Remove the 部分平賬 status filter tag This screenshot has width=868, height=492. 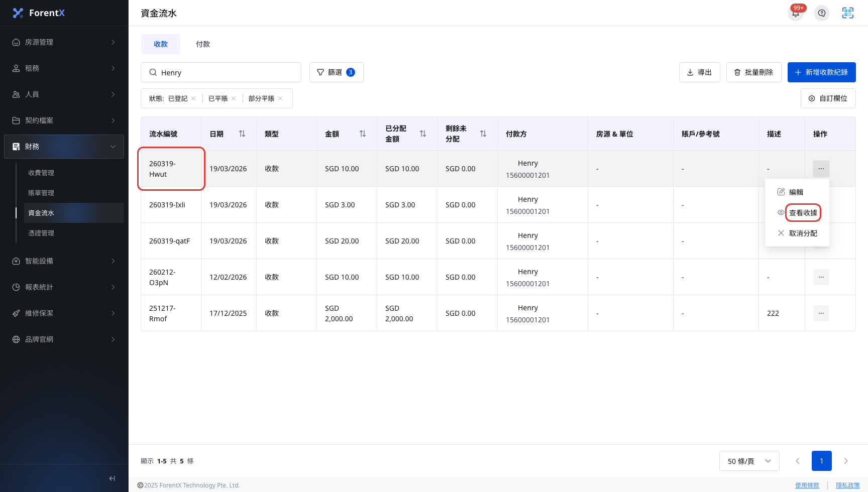tap(280, 98)
